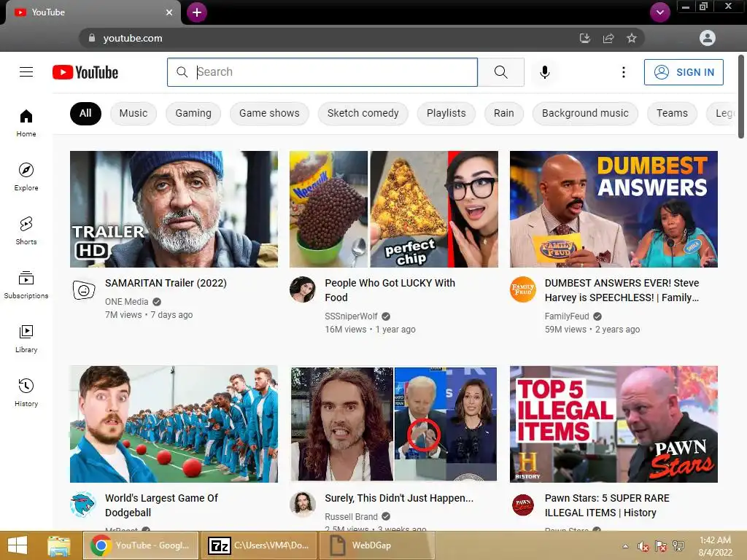
Task: Open Pawn Stars channel avatar
Action: [522, 505]
